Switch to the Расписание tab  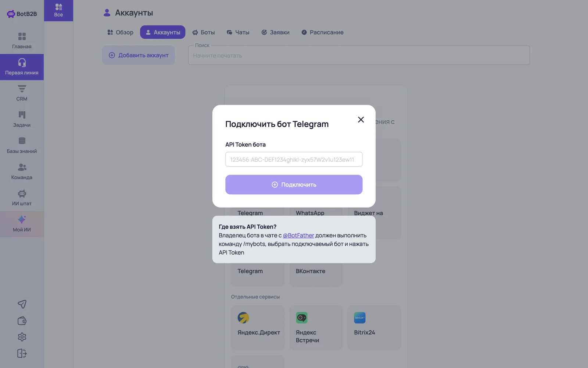click(322, 32)
